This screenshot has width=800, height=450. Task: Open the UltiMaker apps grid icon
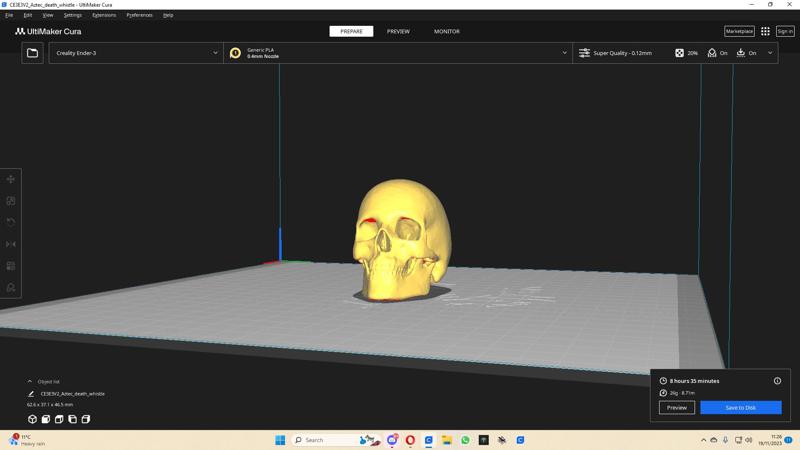pos(765,32)
